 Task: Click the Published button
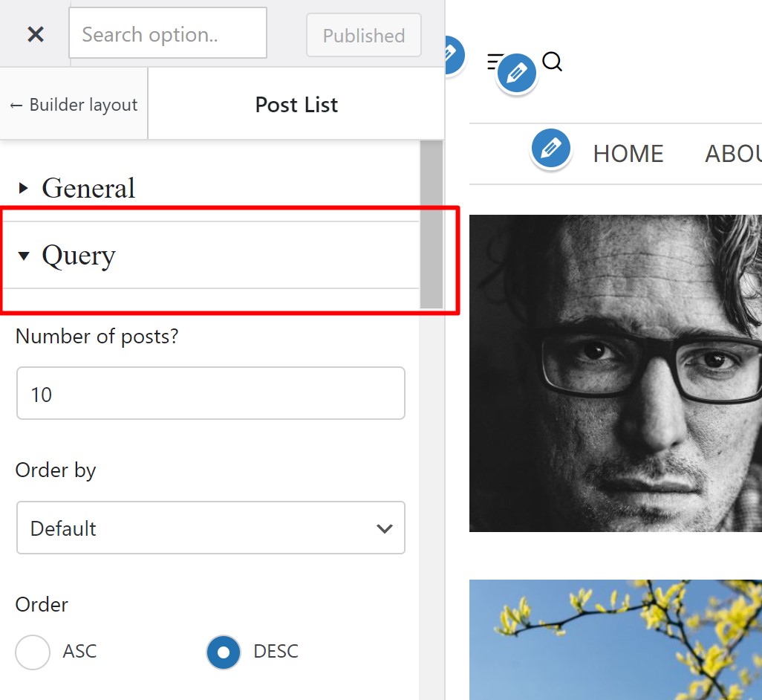click(363, 35)
